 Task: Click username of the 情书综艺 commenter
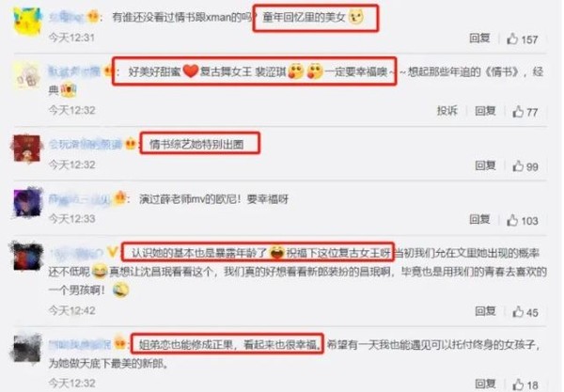click(86, 145)
